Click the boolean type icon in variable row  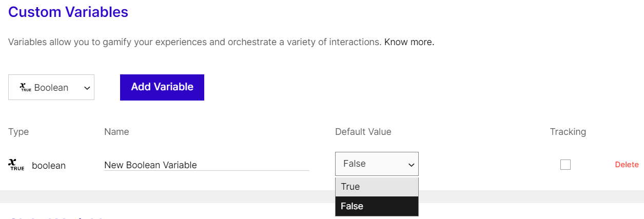[x=16, y=165]
